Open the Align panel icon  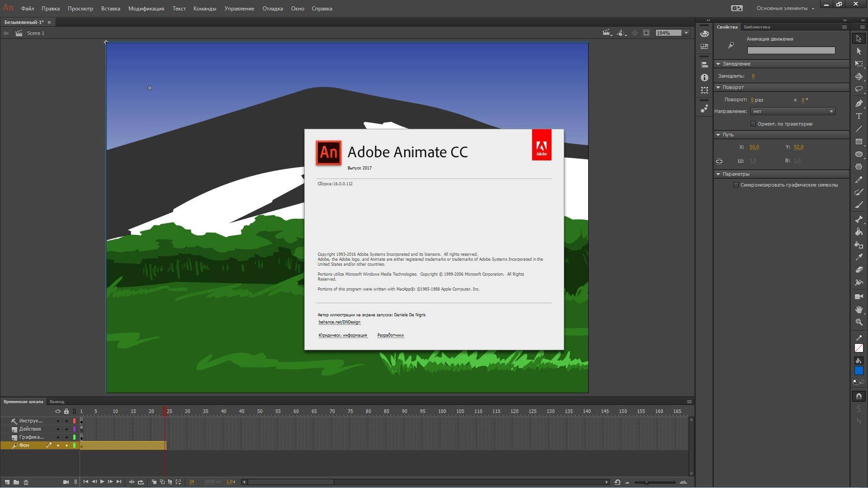tap(704, 65)
